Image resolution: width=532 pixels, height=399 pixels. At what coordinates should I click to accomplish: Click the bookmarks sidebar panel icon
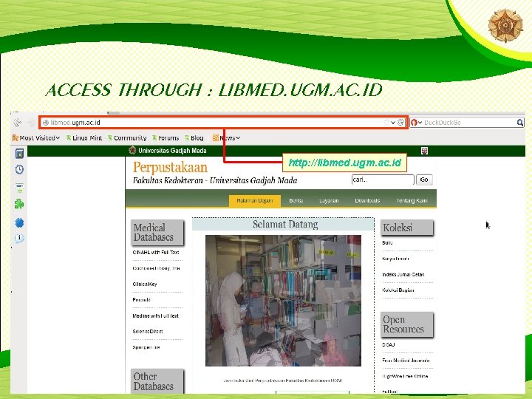(19, 154)
